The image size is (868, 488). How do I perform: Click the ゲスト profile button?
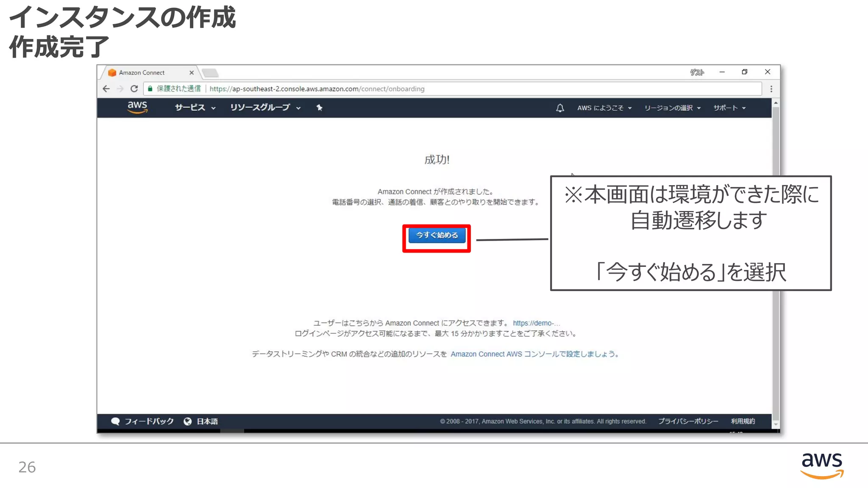click(697, 72)
